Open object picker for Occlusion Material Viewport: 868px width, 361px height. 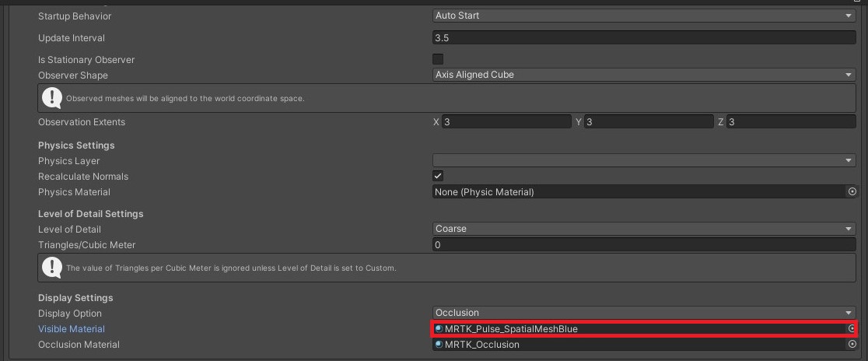852,345
